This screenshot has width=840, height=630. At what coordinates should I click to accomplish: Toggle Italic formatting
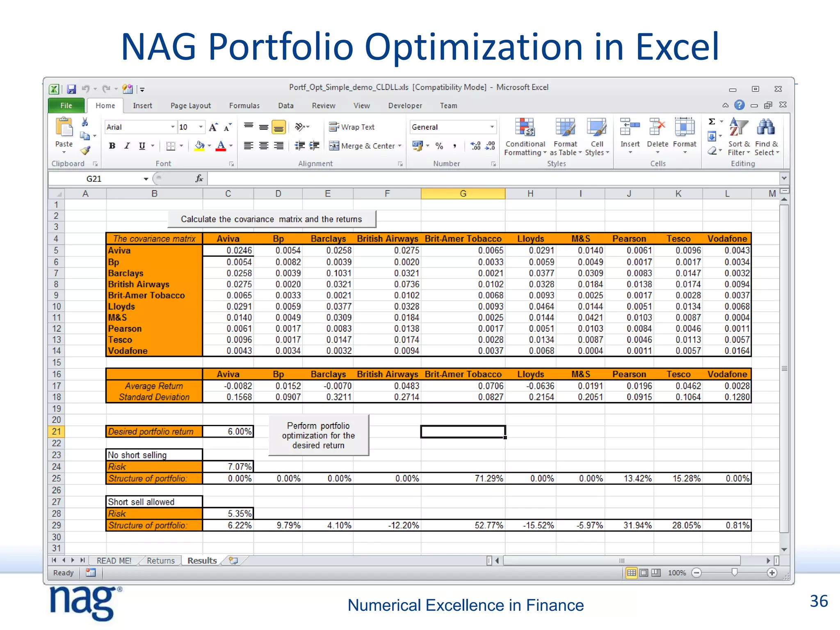click(x=127, y=146)
